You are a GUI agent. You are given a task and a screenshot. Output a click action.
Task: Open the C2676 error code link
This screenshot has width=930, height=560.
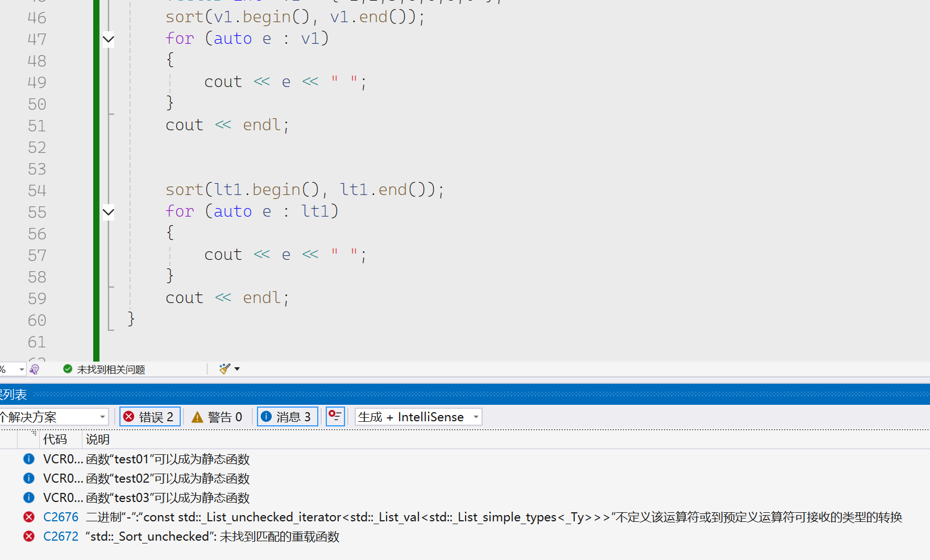coord(61,517)
